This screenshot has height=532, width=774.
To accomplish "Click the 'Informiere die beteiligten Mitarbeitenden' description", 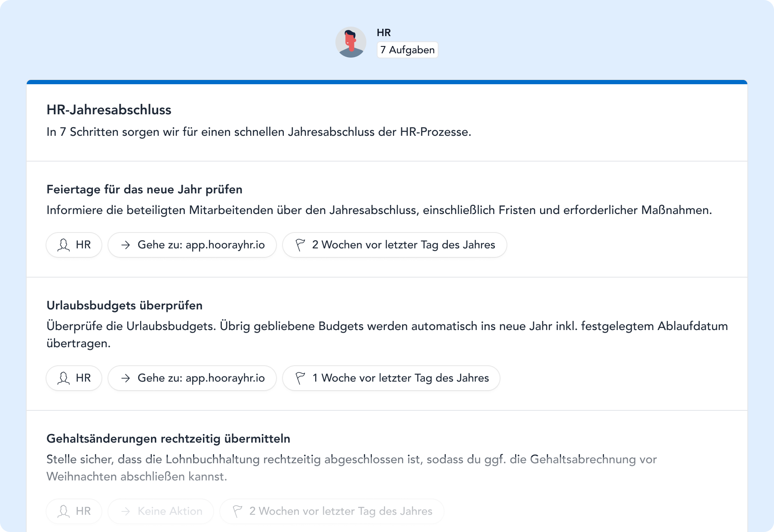I will point(379,210).
